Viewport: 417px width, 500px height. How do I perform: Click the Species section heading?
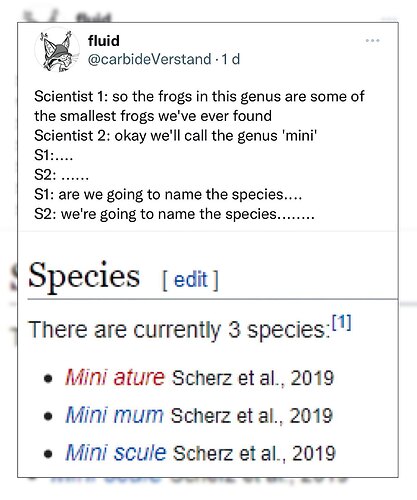84,276
